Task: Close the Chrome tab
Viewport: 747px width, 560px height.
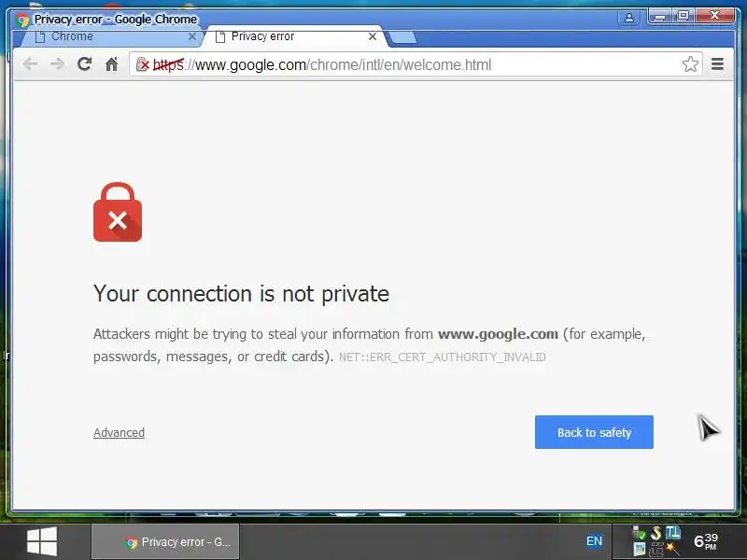Action: 192,36
